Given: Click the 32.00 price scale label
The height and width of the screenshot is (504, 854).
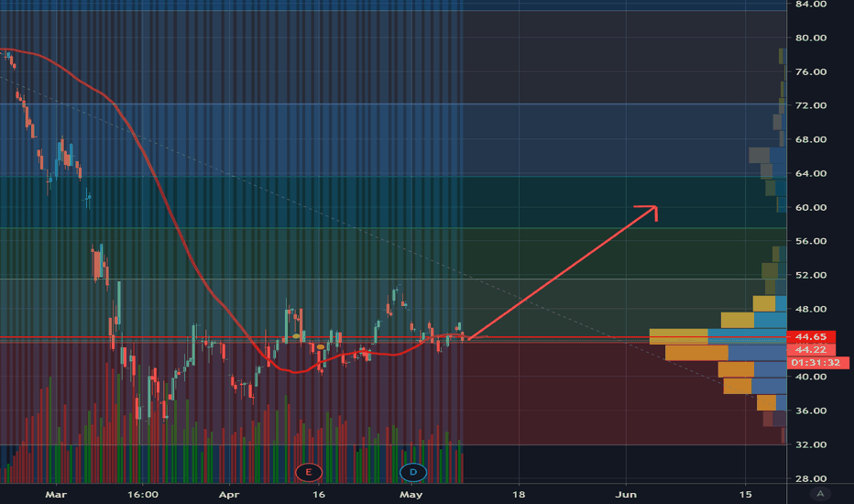Looking at the screenshot, I should coord(811,444).
